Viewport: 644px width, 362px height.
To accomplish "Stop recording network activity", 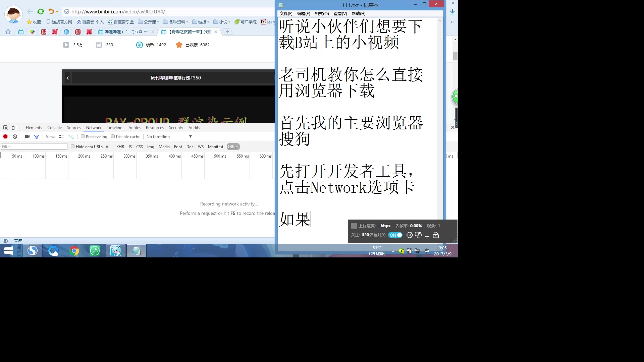I will coord(5,136).
